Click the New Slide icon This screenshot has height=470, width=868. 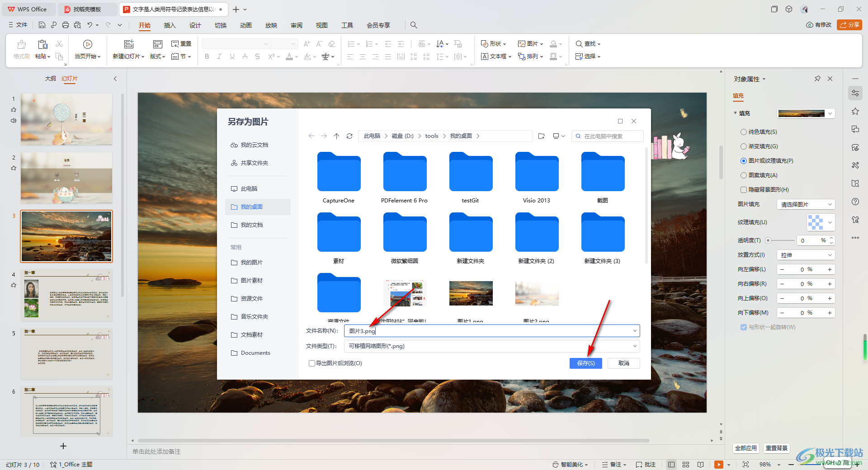(129, 44)
